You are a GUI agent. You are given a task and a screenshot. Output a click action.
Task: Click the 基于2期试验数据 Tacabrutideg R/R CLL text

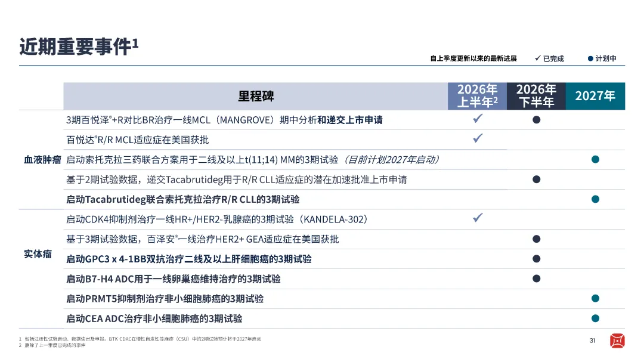tap(237, 180)
